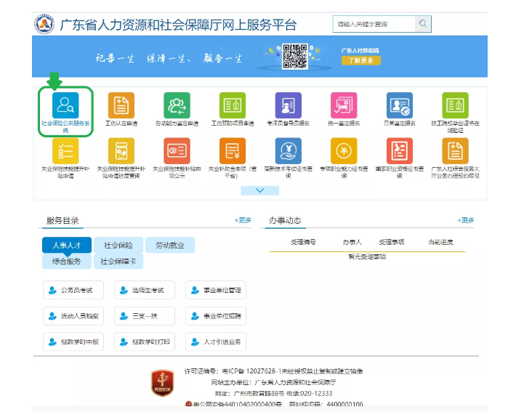Open 技工院校毕业证书在线验证 icon

coord(455,105)
